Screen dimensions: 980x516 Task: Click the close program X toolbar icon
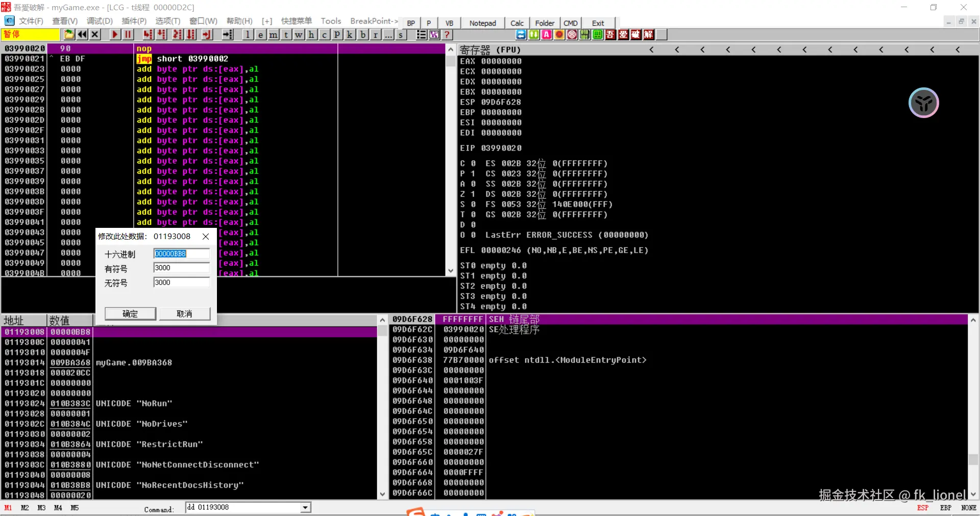(x=94, y=34)
